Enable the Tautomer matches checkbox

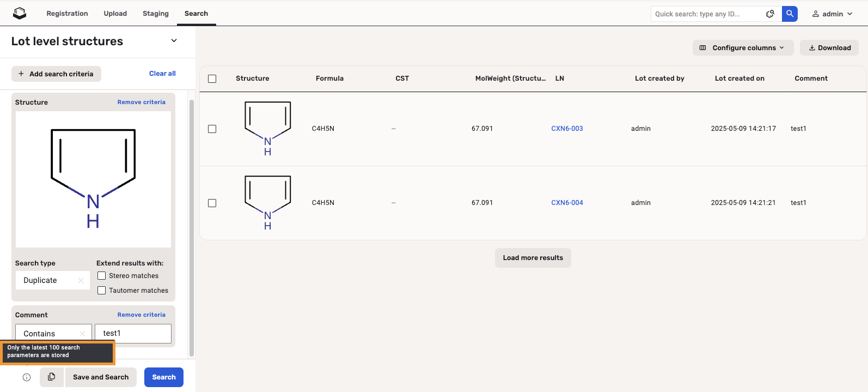(102, 291)
